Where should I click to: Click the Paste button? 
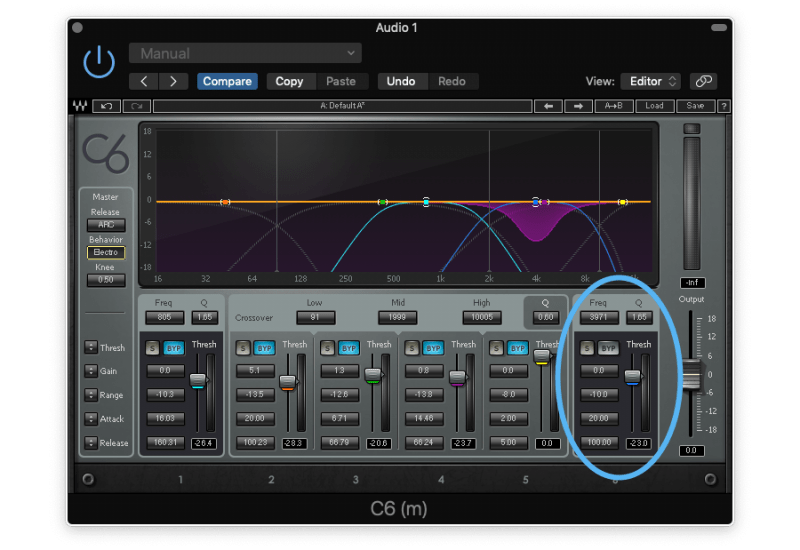click(341, 82)
